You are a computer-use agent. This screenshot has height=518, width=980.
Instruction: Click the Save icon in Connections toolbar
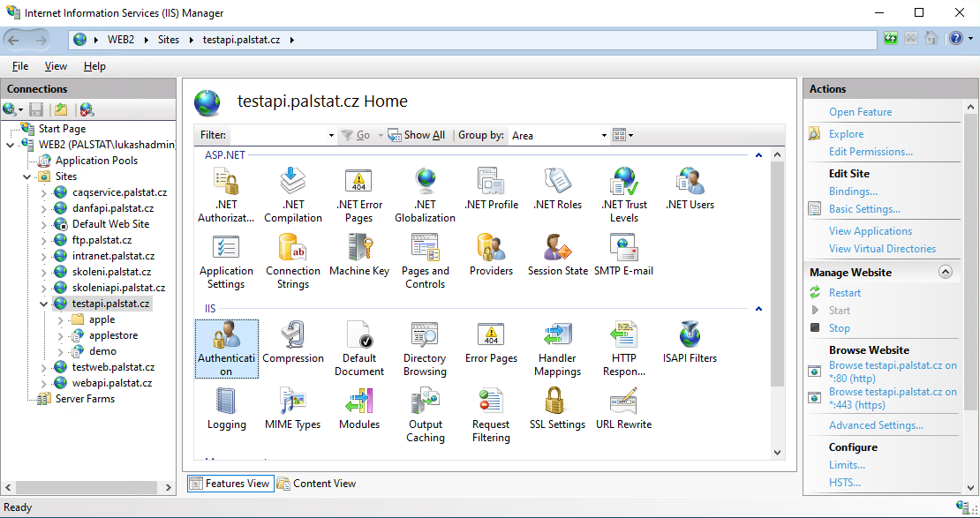(36, 110)
